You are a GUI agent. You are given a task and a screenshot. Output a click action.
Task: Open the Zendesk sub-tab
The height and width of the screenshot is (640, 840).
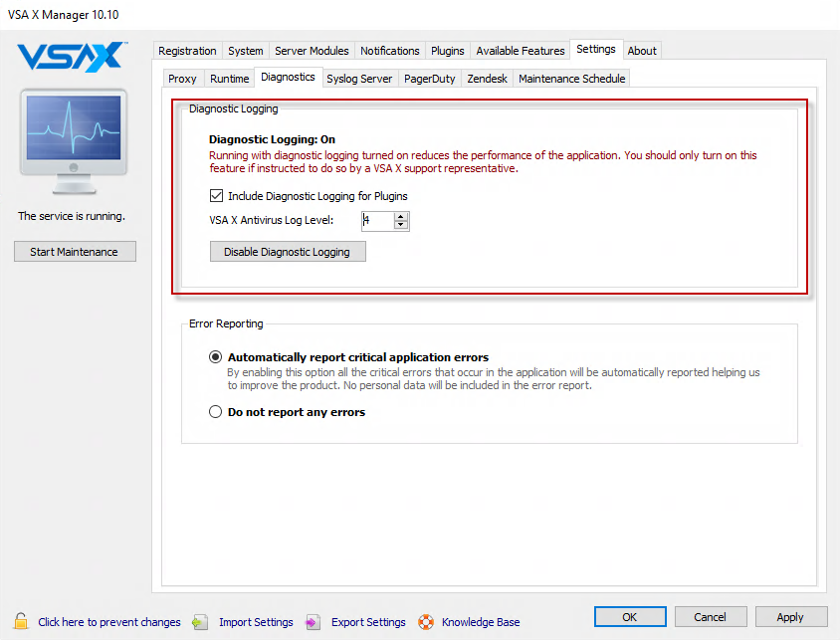(x=487, y=79)
